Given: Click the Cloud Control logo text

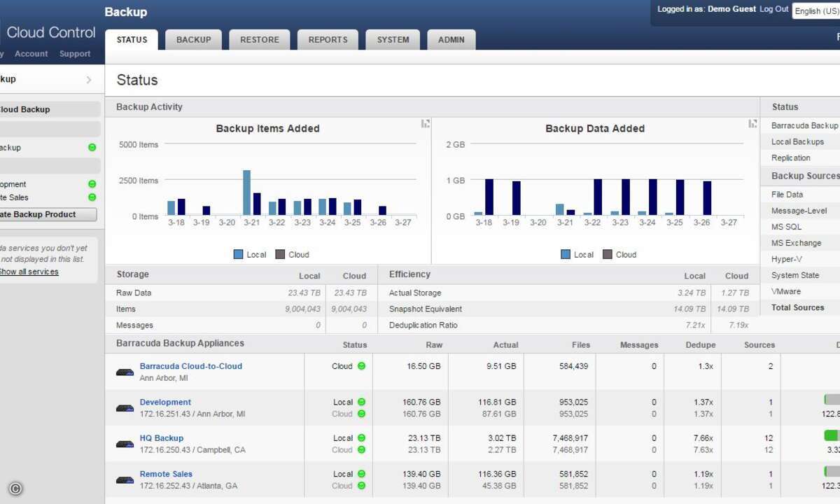Looking at the screenshot, I should coord(50,32).
